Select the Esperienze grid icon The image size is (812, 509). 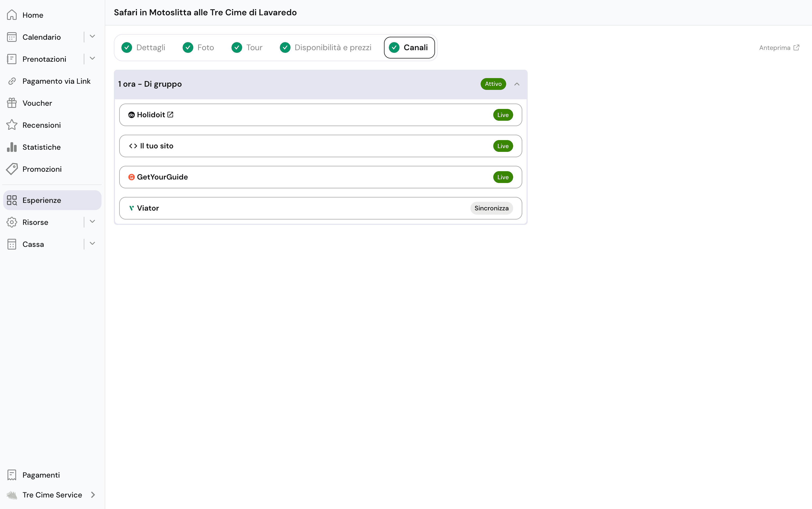click(x=12, y=200)
